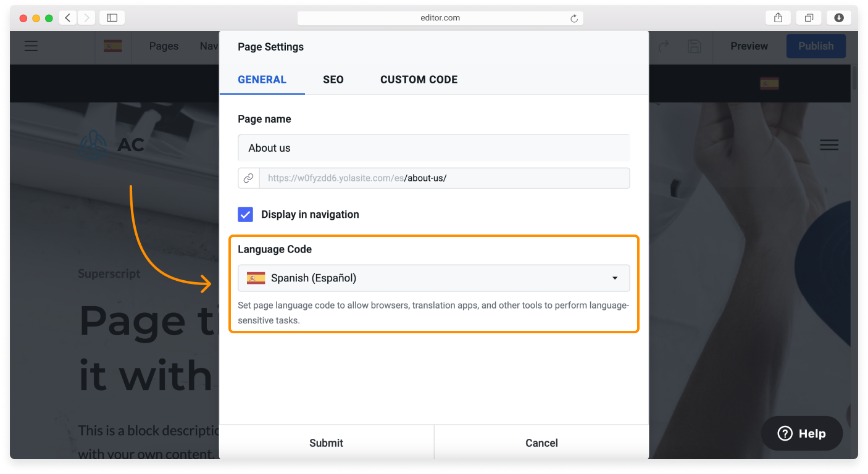This screenshot has width=868, height=474.
Task: Click Cancel button
Action: [x=541, y=443]
